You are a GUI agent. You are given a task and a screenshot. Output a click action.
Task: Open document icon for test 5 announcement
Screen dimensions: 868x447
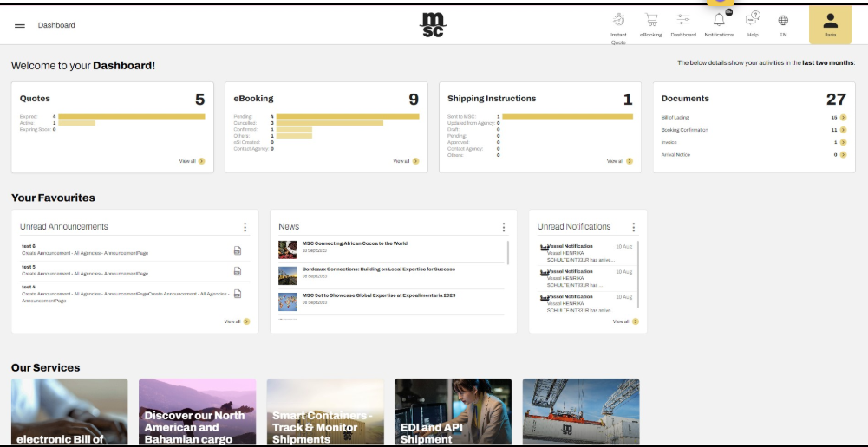click(238, 271)
